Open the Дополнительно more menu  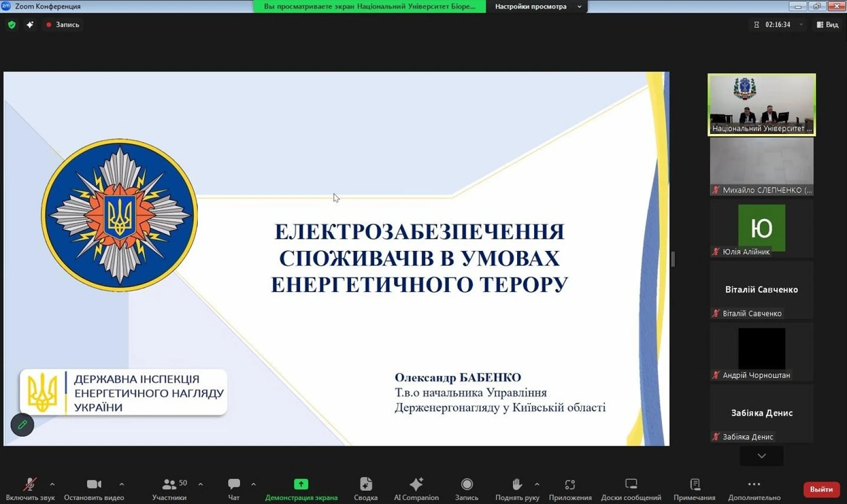point(754,484)
